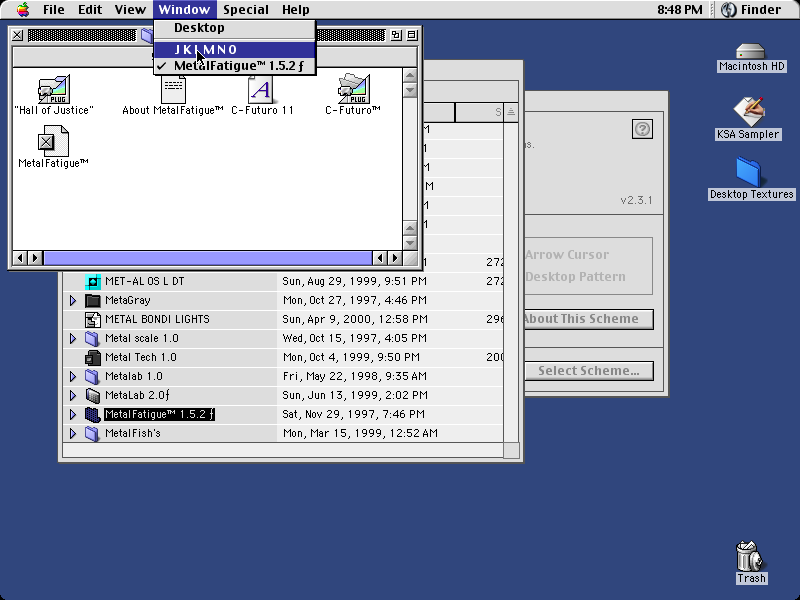Expand the MetaLab 2.0ƒ folder
Viewport: 800px width, 600px height.
tap(73, 395)
